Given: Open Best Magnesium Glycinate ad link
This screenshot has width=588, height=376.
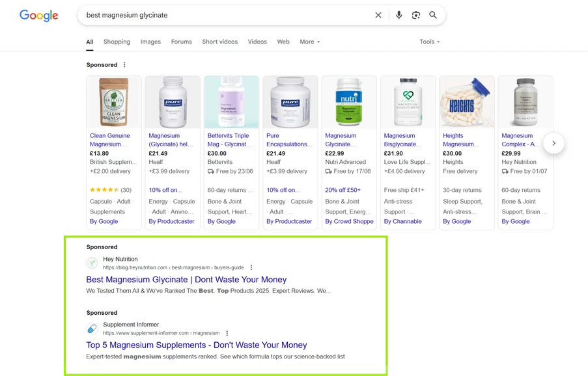Looking at the screenshot, I should (x=186, y=280).
